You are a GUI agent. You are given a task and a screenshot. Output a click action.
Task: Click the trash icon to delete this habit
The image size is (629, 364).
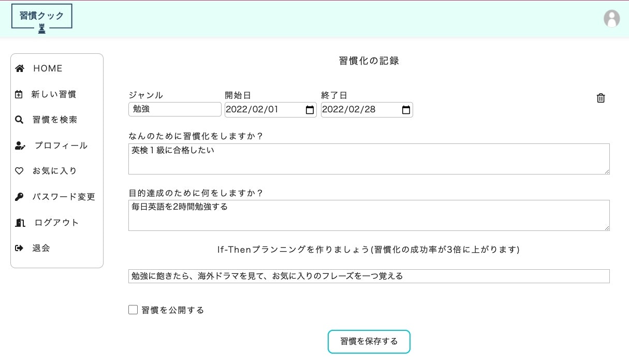(601, 98)
